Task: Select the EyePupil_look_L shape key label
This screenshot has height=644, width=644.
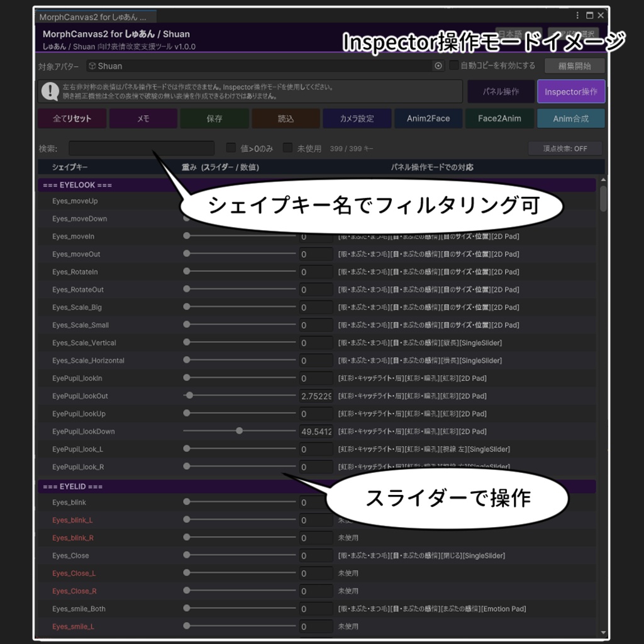Action: tap(77, 449)
